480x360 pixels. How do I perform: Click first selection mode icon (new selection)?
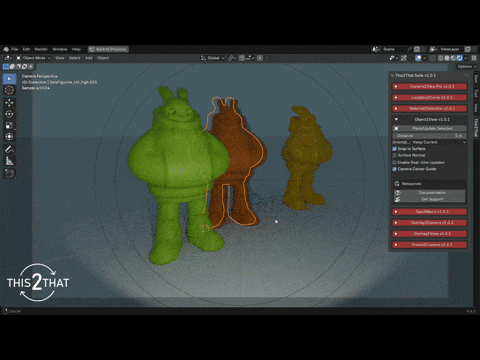pos(6,67)
